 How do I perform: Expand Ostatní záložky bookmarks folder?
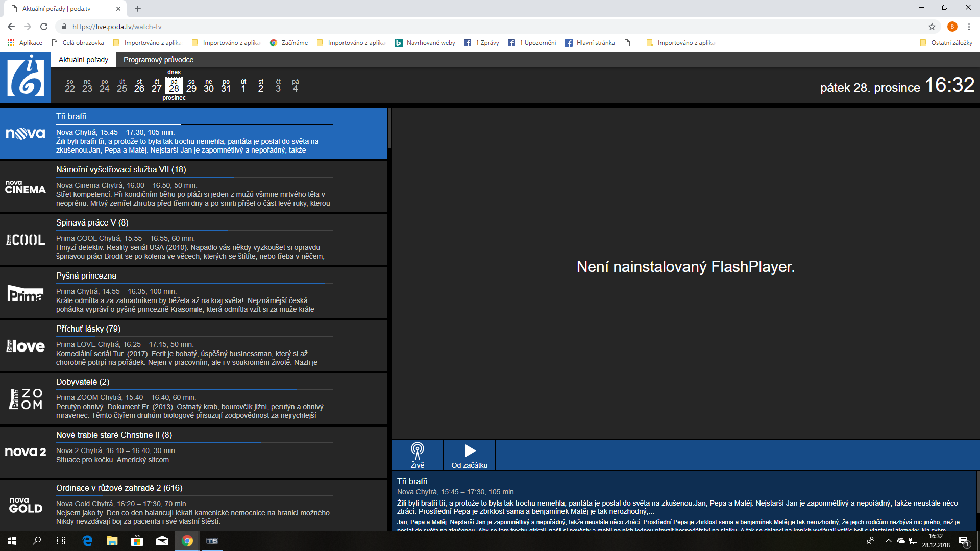click(x=946, y=43)
